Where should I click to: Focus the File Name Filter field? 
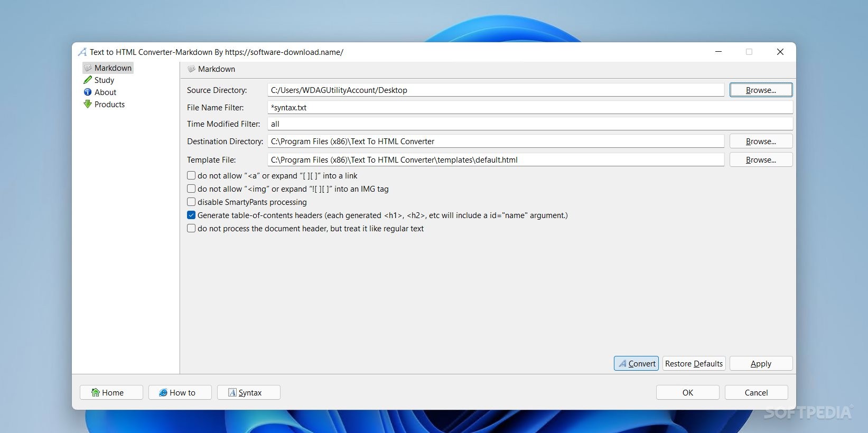click(530, 107)
